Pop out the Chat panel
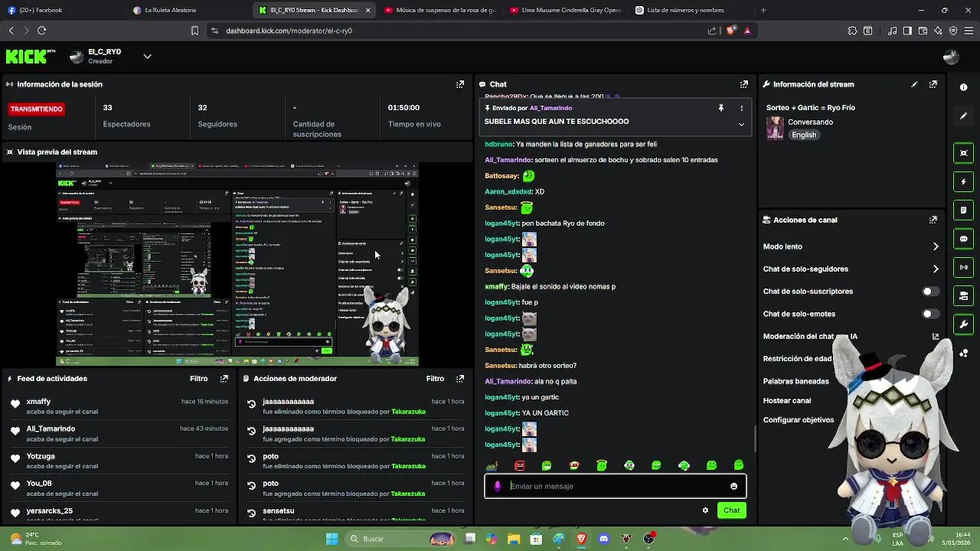Screen dimensions: 980x551 744,84
